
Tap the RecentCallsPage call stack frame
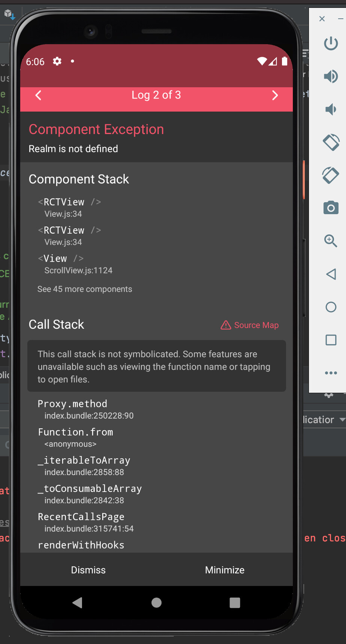pos(81,522)
